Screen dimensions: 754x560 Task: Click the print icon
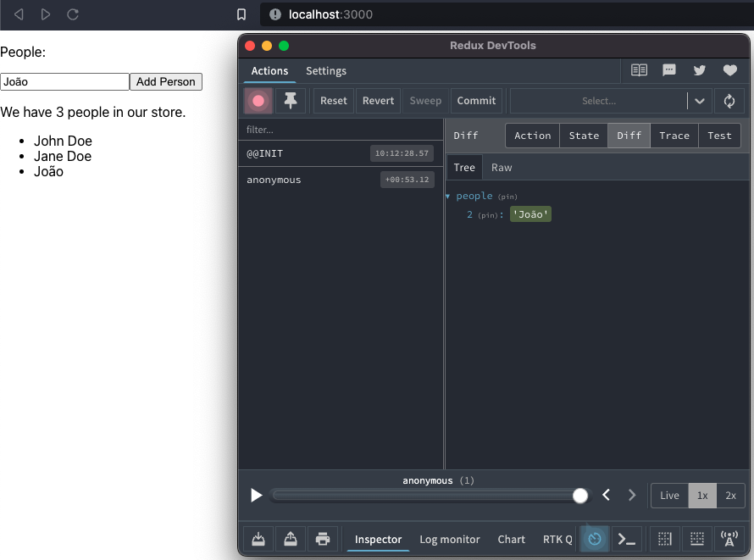coord(323,539)
